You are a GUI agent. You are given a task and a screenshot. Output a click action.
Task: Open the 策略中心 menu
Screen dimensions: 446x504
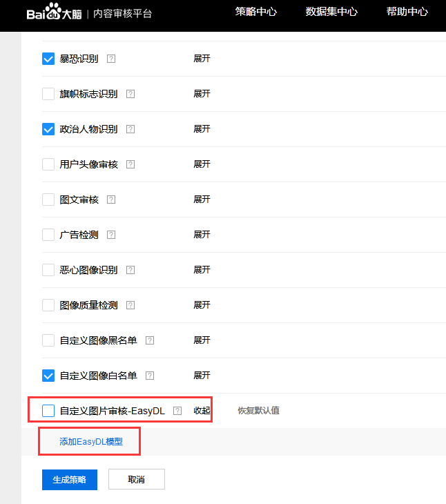click(255, 12)
